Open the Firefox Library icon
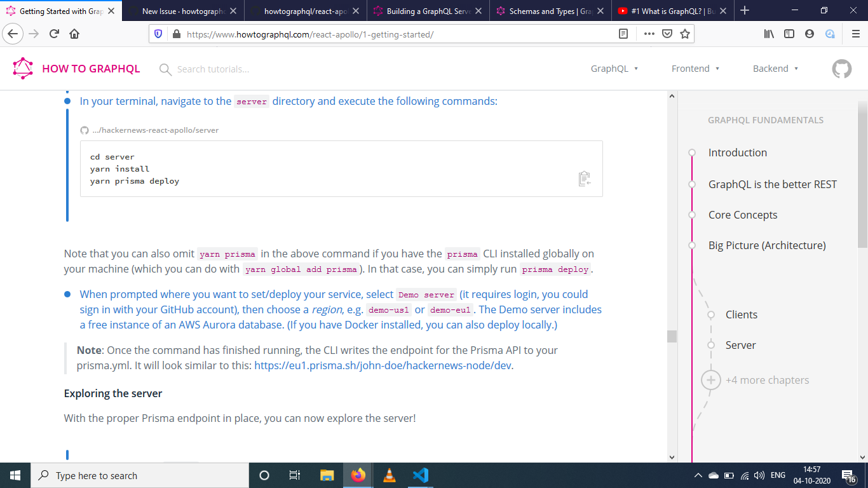This screenshot has width=868, height=488. (768, 34)
